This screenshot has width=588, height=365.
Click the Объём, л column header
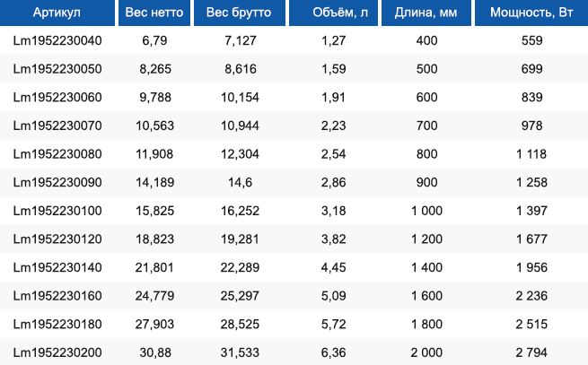pyautogui.click(x=334, y=13)
